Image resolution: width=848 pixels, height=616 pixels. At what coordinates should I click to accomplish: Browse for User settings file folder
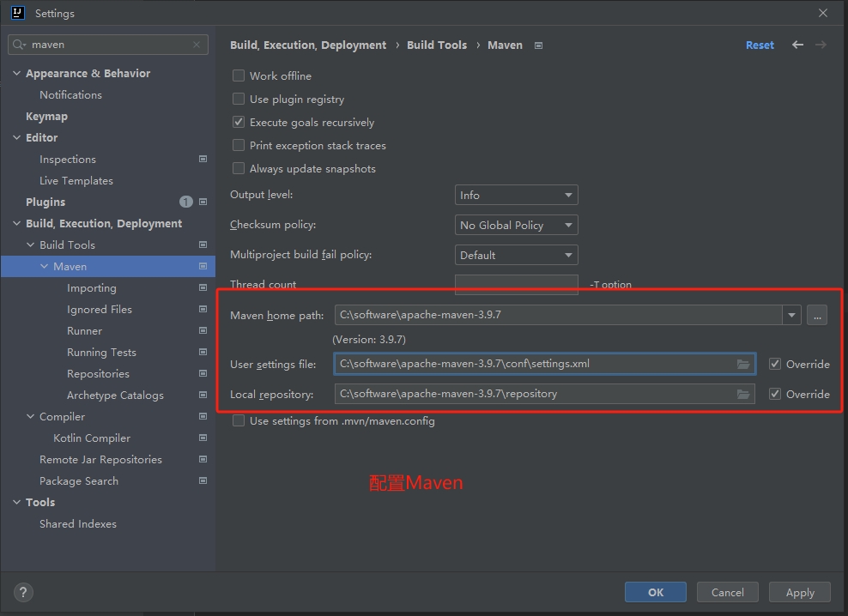point(743,364)
